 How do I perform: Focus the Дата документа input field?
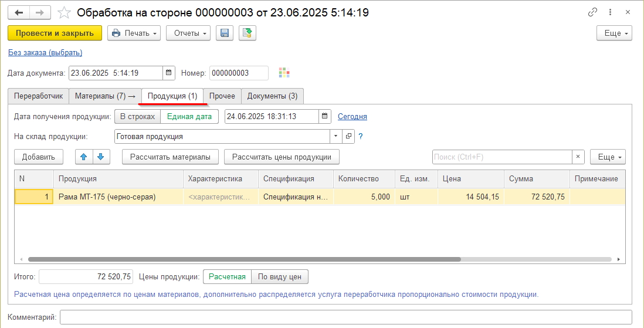pyautogui.click(x=116, y=73)
